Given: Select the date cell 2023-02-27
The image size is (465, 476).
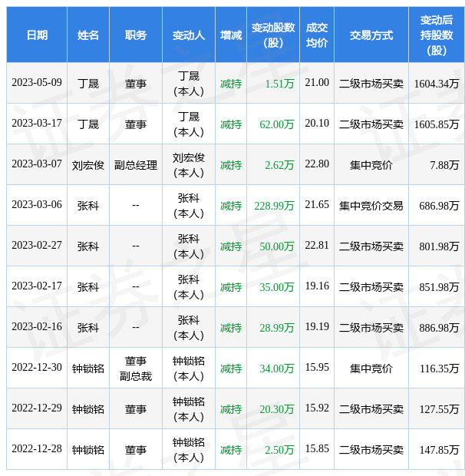Looking at the screenshot, I should pos(37,245).
